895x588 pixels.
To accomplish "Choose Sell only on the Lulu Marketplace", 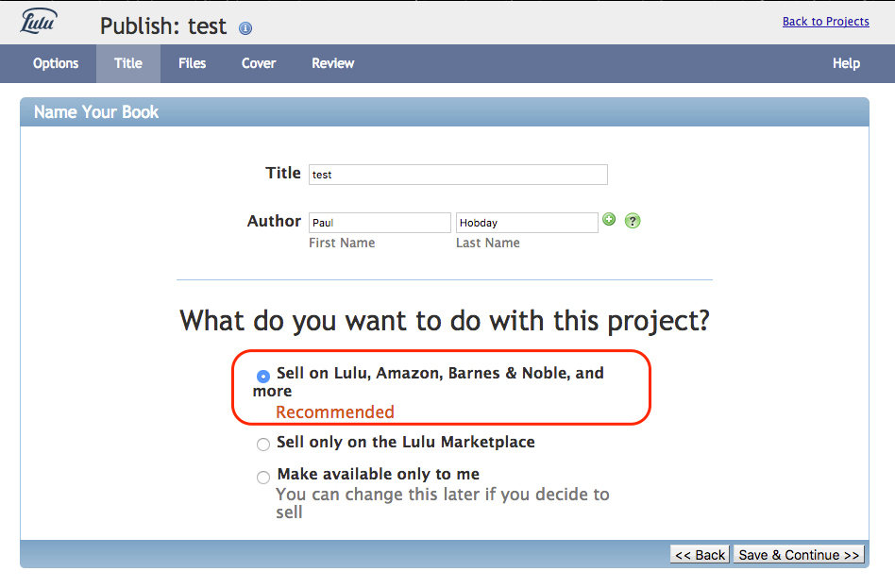I will point(263,445).
